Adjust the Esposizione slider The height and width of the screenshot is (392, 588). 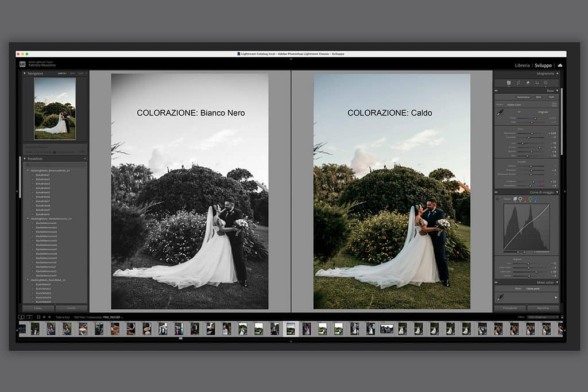coord(533,133)
